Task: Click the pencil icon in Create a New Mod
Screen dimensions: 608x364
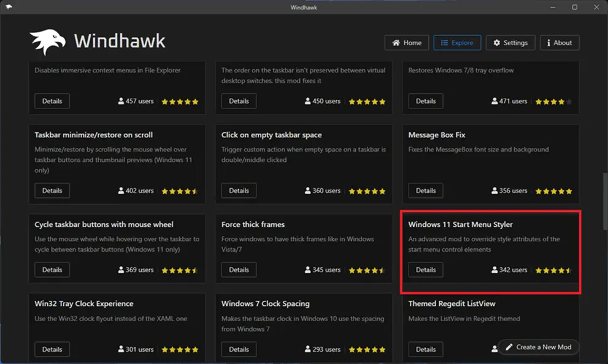Action: point(509,347)
